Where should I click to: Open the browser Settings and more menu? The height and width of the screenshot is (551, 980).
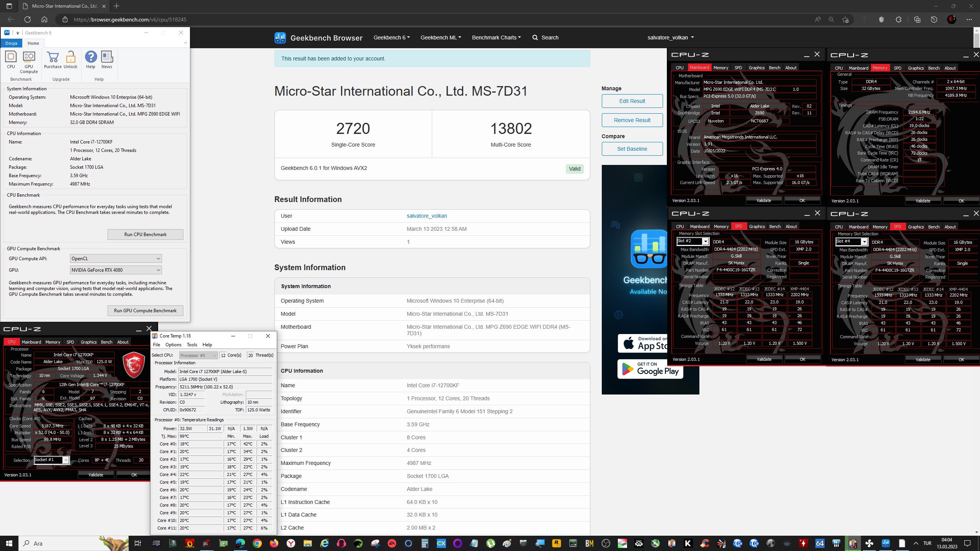point(969,20)
